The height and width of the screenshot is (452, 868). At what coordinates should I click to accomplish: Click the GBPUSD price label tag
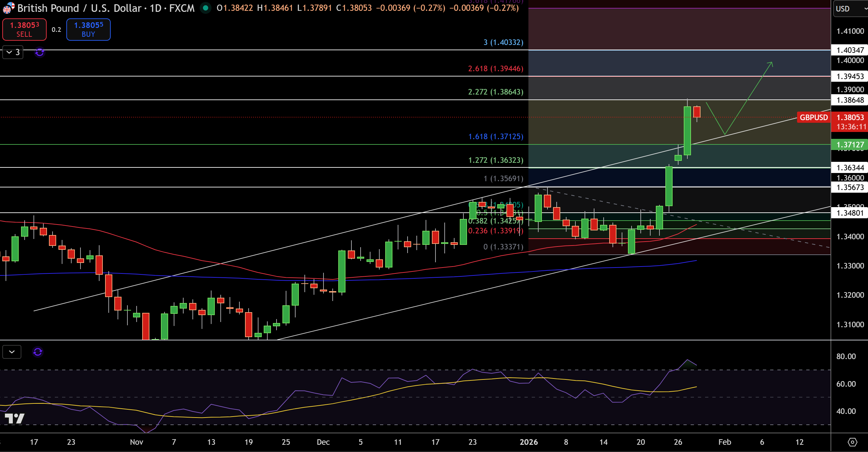[x=813, y=117]
